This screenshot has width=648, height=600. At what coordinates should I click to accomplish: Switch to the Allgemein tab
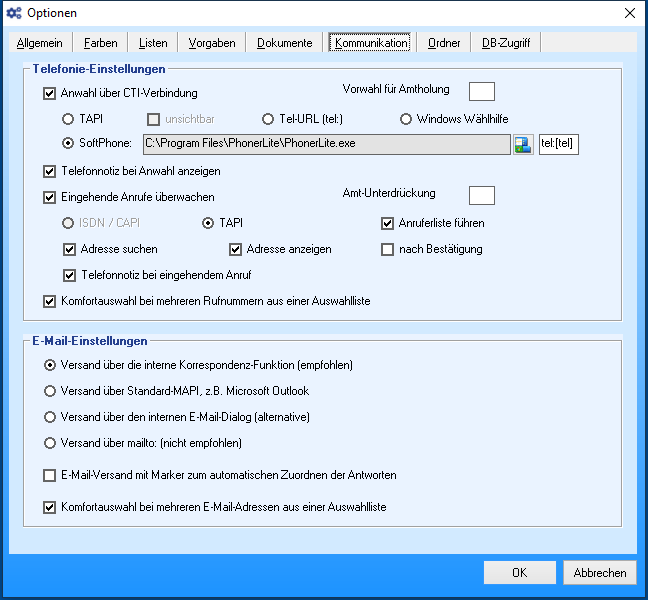40,43
